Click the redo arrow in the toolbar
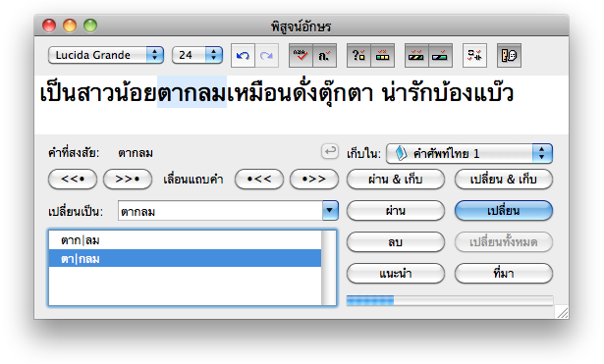The width and height of the screenshot is (604, 364). [266, 55]
